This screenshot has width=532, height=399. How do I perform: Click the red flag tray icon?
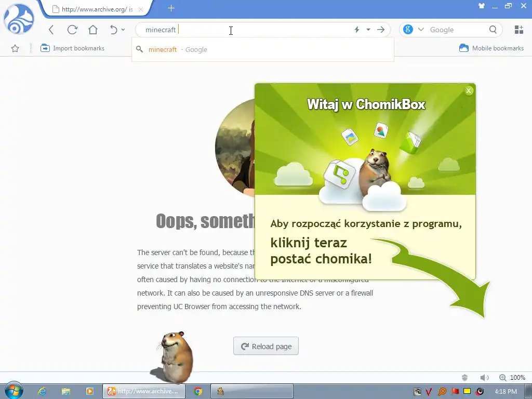pyautogui.click(x=455, y=392)
